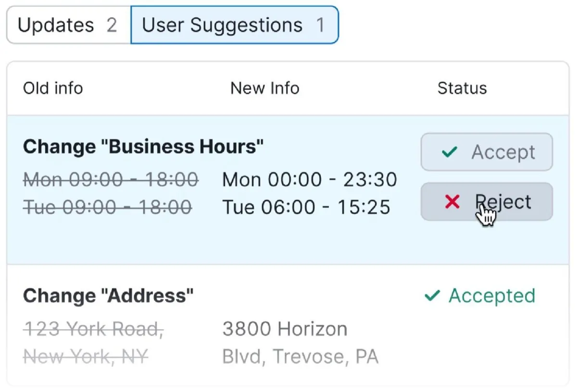
Task: Click old hours Tue 09:00 - 18:00
Action: tap(107, 207)
